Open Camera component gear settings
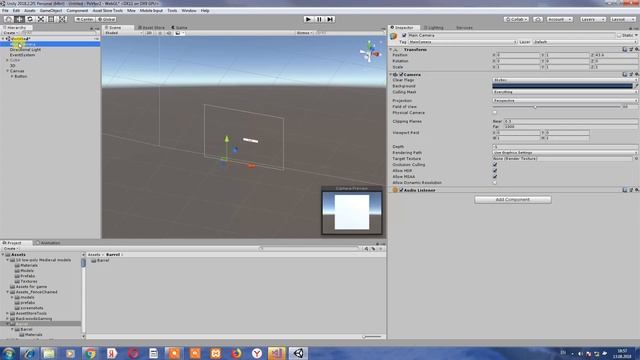 pos(636,75)
